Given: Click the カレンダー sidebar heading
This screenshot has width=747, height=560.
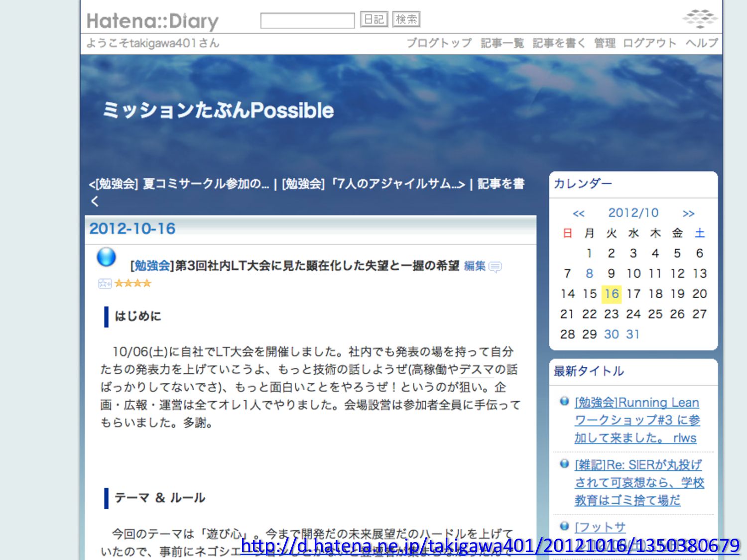Looking at the screenshot, I should point(583,184).
